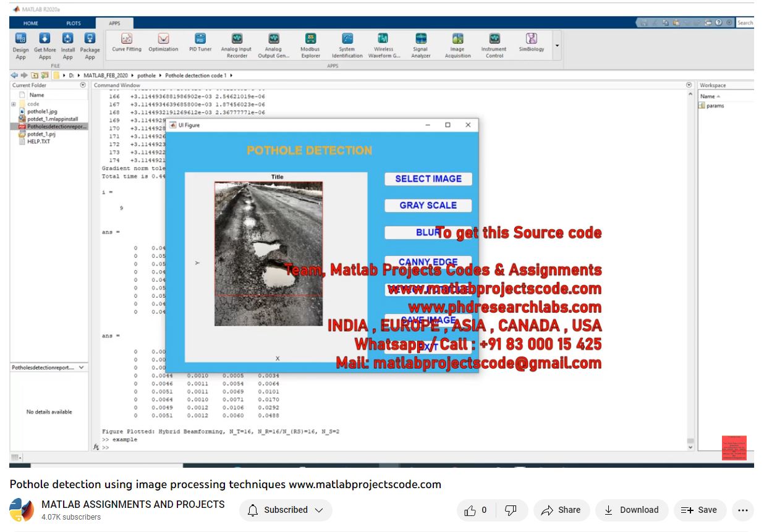The width and height of the screenshot is (764, 532).
Task: Open the Analog Input Recorder app
Action: click(237, 46)
